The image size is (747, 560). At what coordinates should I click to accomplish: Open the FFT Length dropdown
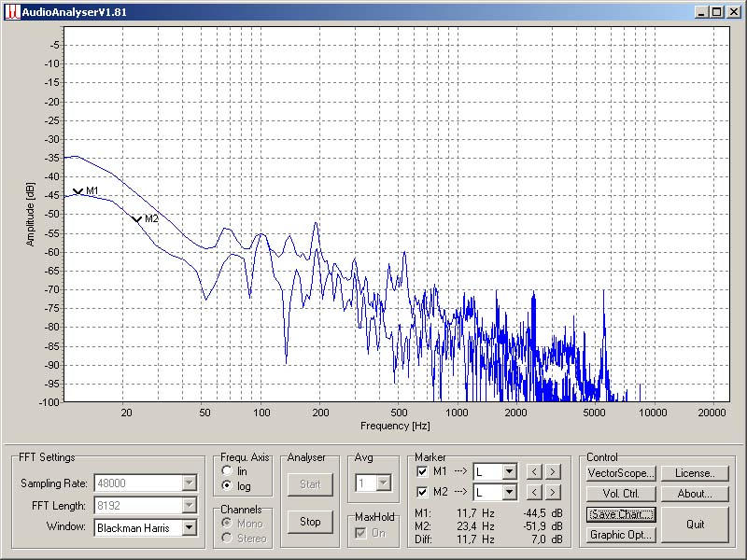point(190,505)
